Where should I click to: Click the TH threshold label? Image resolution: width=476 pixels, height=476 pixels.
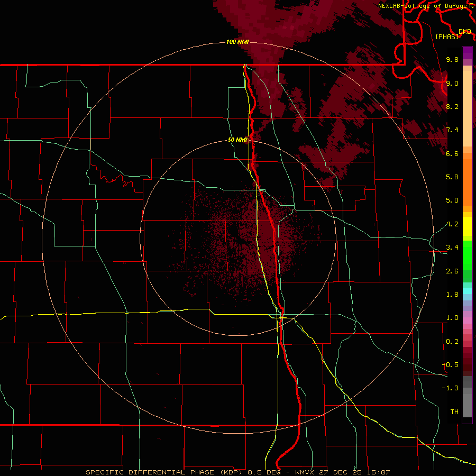454,412
